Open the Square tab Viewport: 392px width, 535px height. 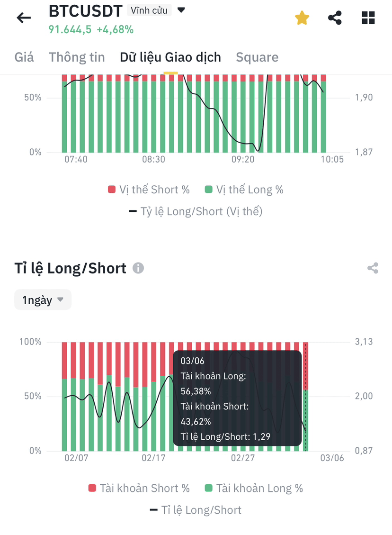[x=257, y=57]
